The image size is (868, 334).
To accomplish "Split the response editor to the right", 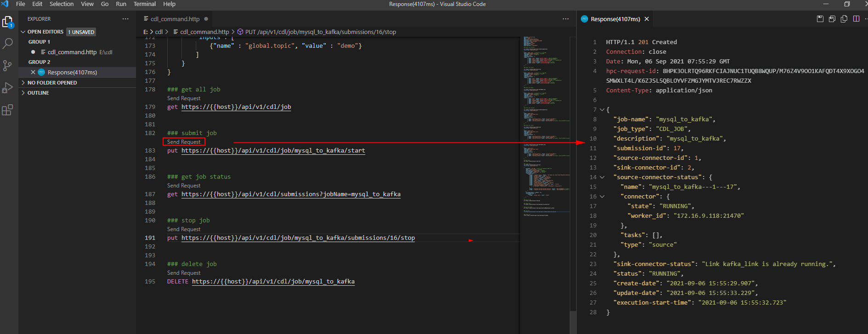I will click(x=856, y=19).
